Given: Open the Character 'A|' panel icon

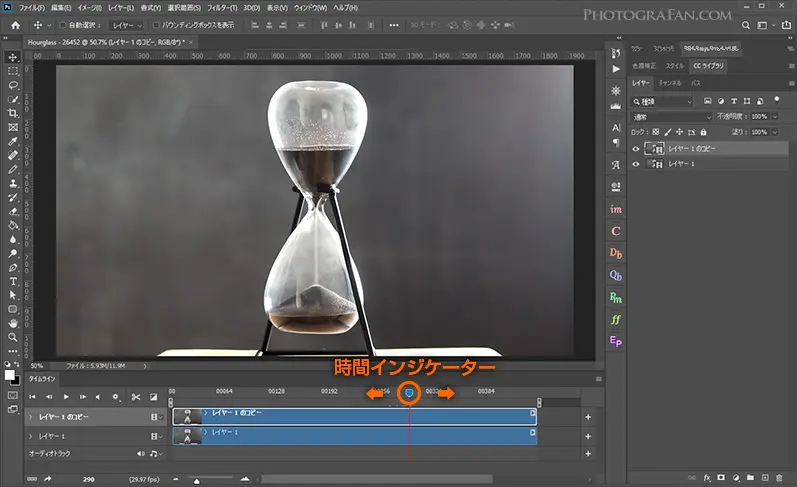Looking at the screenshot, I should pyautogui.click(x=616, y=127).
